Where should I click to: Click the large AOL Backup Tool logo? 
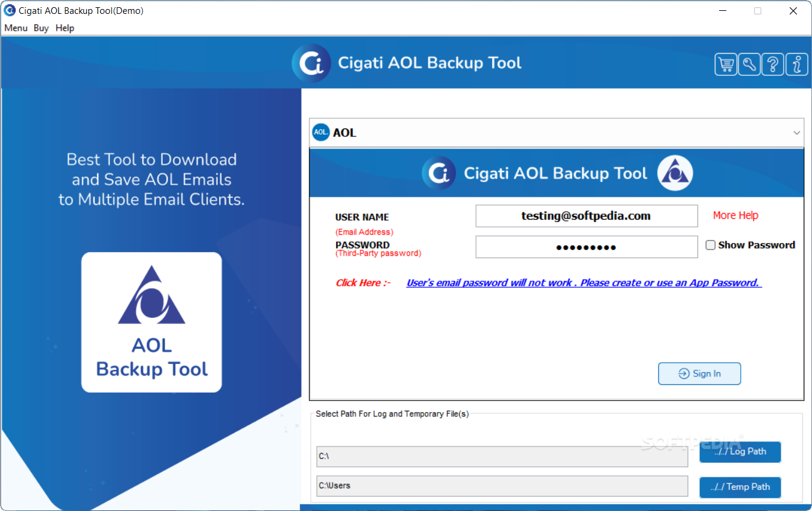point(151,322)
